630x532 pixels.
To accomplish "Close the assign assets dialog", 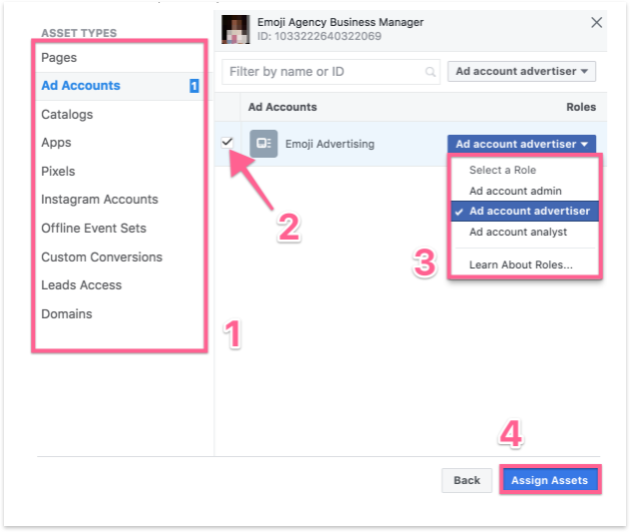I will point(597,22).
